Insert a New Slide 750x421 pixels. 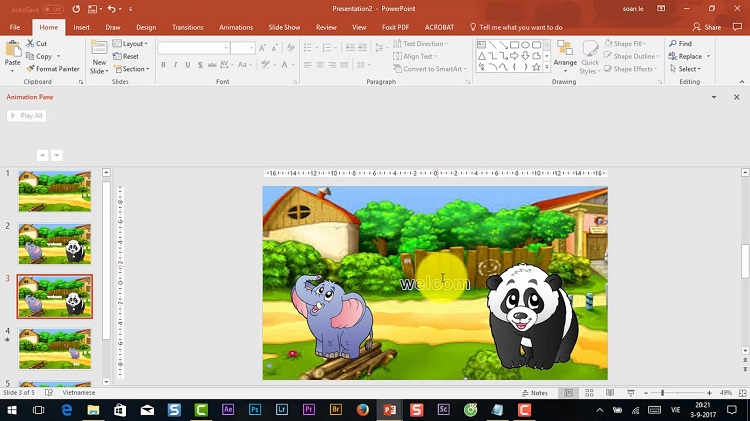(99, 57)
